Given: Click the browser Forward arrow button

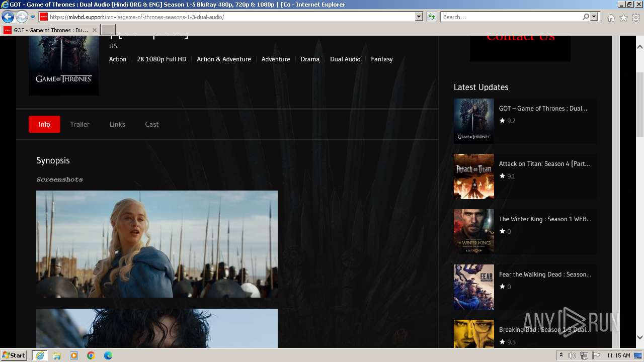Looking at the screenshot, I should (x=21, y=17).
